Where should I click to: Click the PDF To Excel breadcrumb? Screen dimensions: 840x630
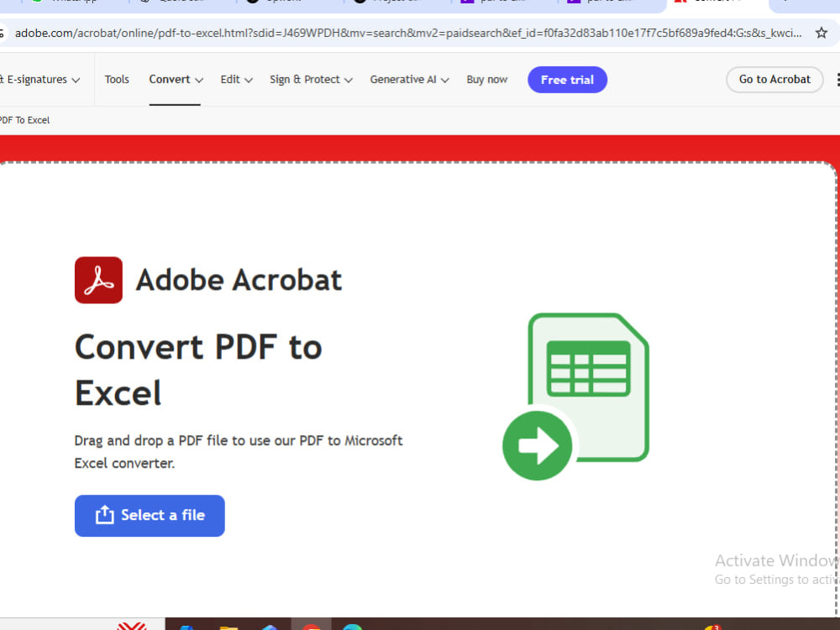click(x=24, y=120)
